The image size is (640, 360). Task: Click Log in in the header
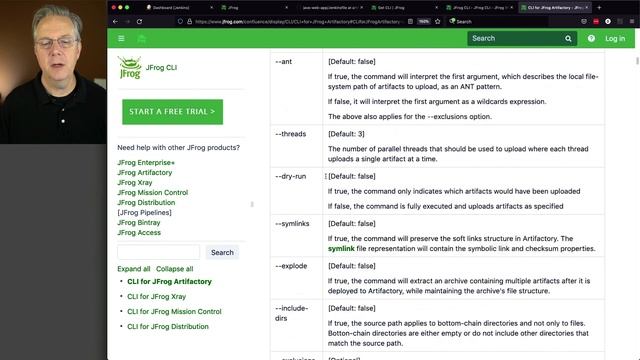click(615, 38)
